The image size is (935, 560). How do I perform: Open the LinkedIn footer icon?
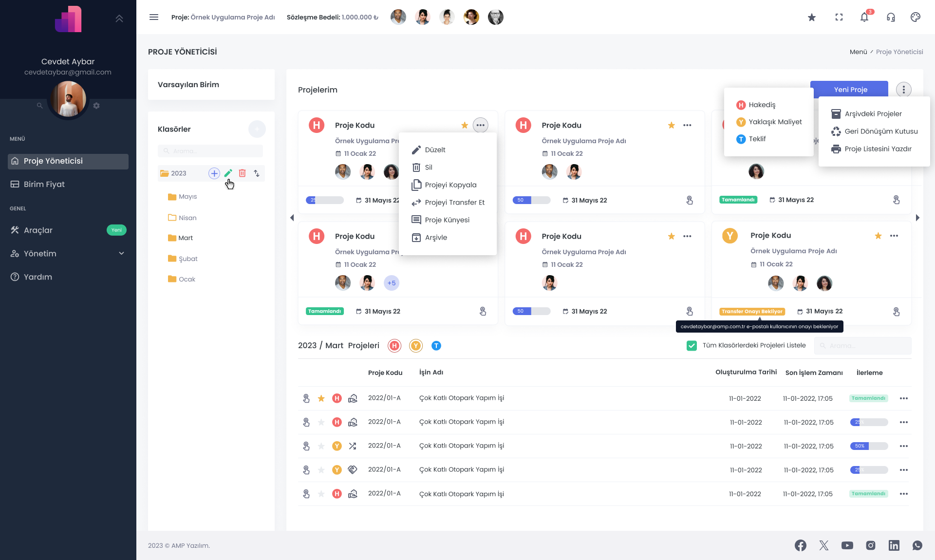click(894, 545)
